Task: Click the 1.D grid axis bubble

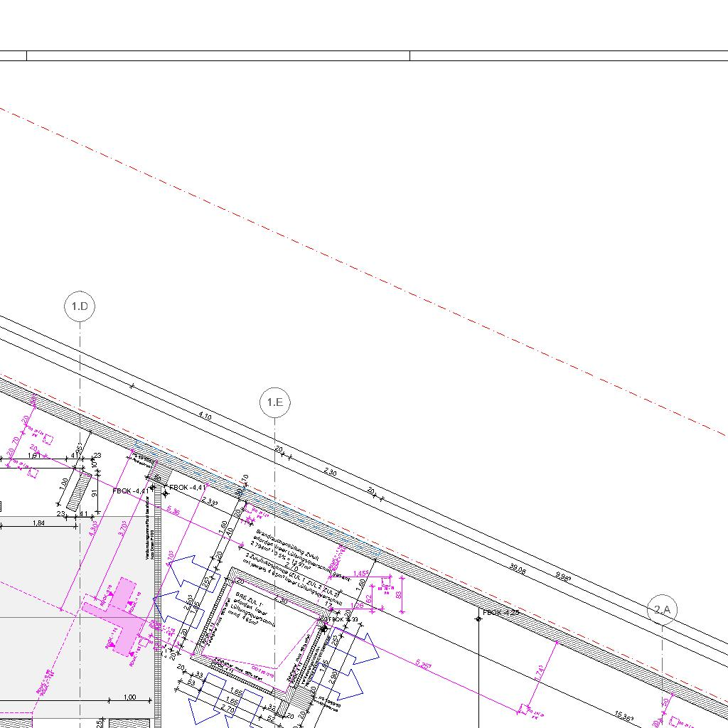Action: [x=80, y=307]
